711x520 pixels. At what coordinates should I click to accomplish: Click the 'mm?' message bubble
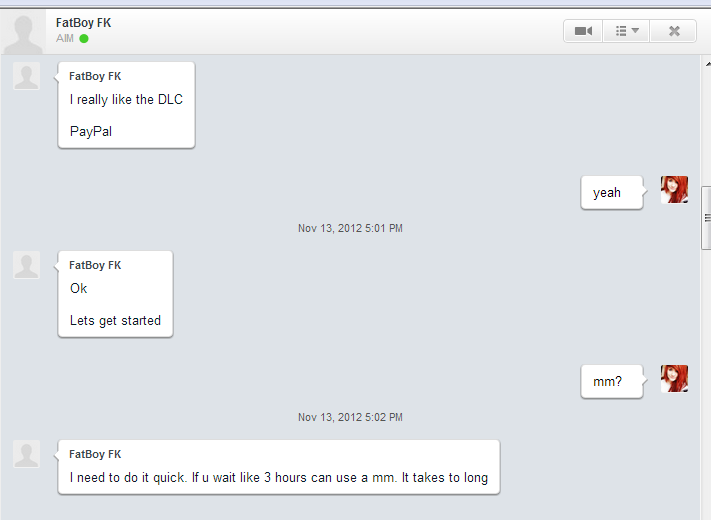pos(612,382)
